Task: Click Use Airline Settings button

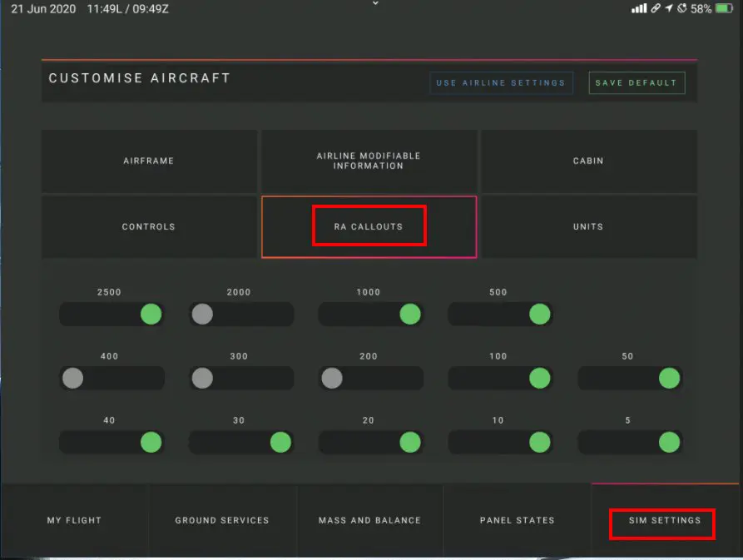Action: coord(501,83)
